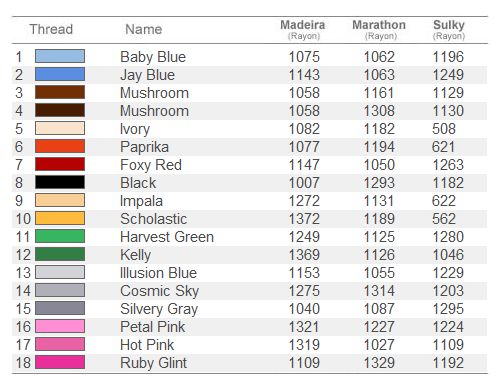The image size is (500, 384).
Task: Select the Kelly row name
Action: [136, 255]
